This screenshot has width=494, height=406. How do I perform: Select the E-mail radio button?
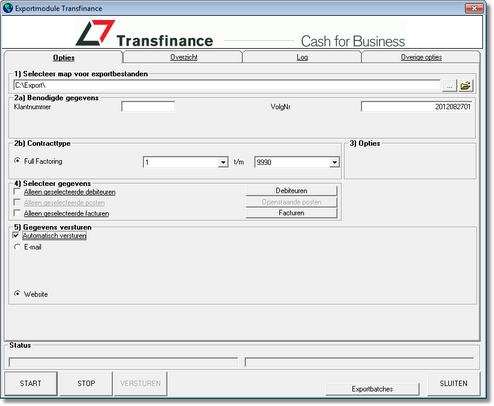[17, 247]
